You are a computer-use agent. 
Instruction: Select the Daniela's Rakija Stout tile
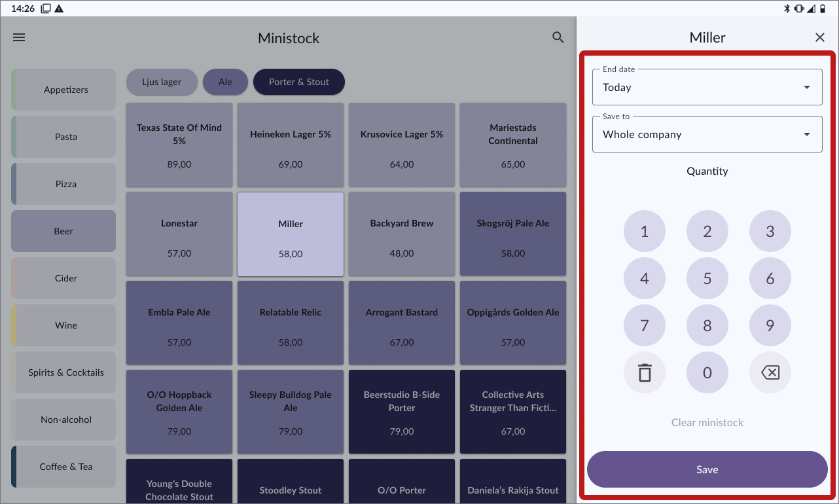pyautogui.click(x=513, y=481)
